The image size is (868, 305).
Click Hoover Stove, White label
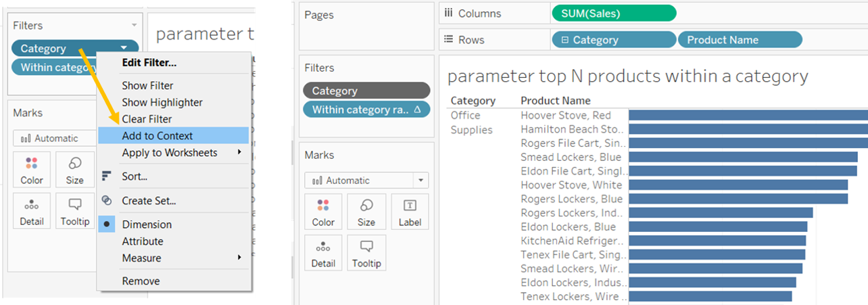click(x=571, y=185)
